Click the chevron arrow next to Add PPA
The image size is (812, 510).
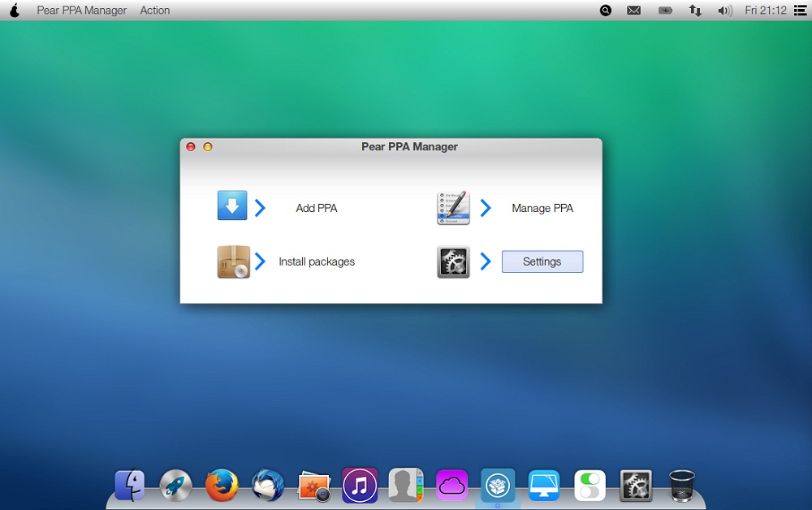pos(260,208)
